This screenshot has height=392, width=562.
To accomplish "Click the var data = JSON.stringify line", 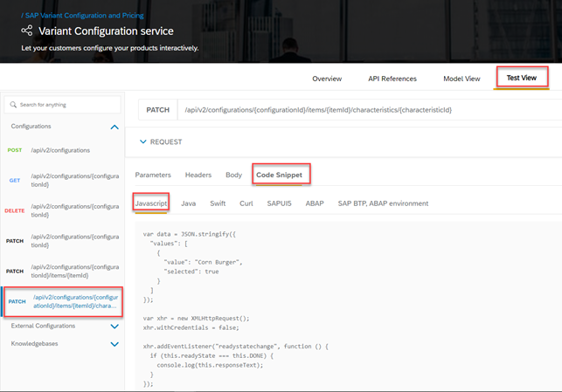I will tap(190, 234).
